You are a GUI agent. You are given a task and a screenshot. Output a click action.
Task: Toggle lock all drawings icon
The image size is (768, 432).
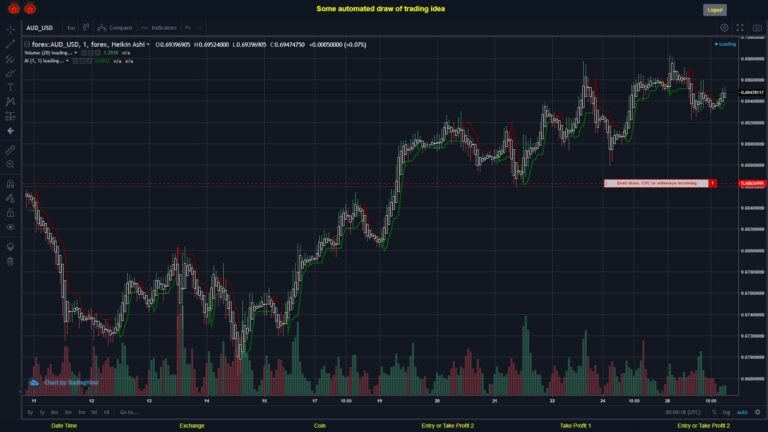tap(10, 213)
